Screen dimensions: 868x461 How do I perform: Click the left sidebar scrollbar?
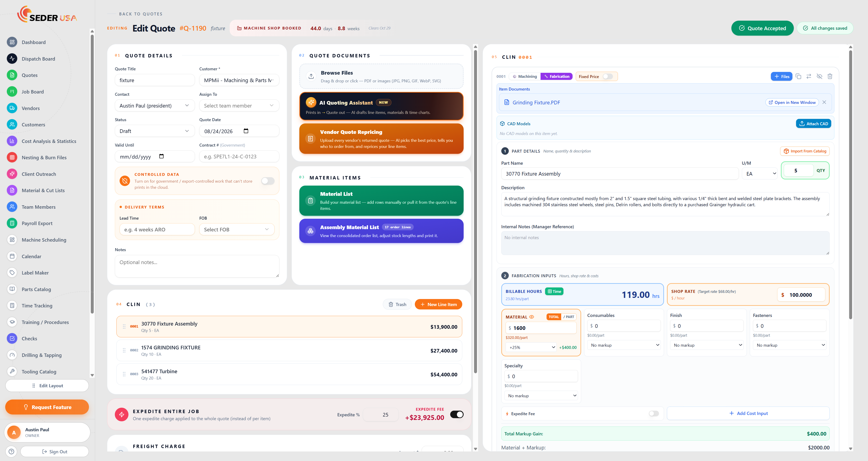pos(92,174)
